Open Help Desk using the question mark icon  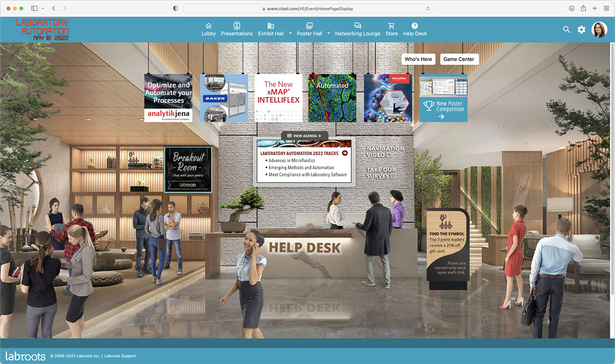(x=415, y=25)
